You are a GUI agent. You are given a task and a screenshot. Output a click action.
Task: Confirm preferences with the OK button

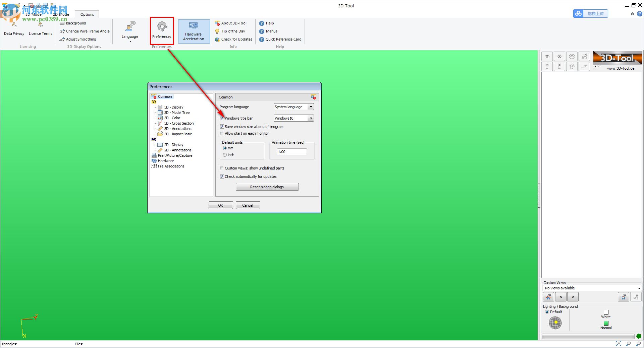click(220, 205)
